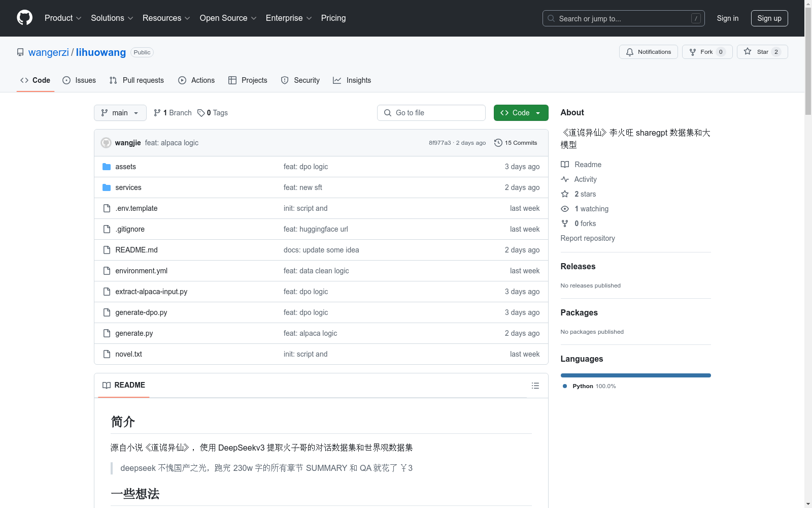Click the .gitignore file icon
The height and width of the screenshot is (508, 812).
click(107, 229)
